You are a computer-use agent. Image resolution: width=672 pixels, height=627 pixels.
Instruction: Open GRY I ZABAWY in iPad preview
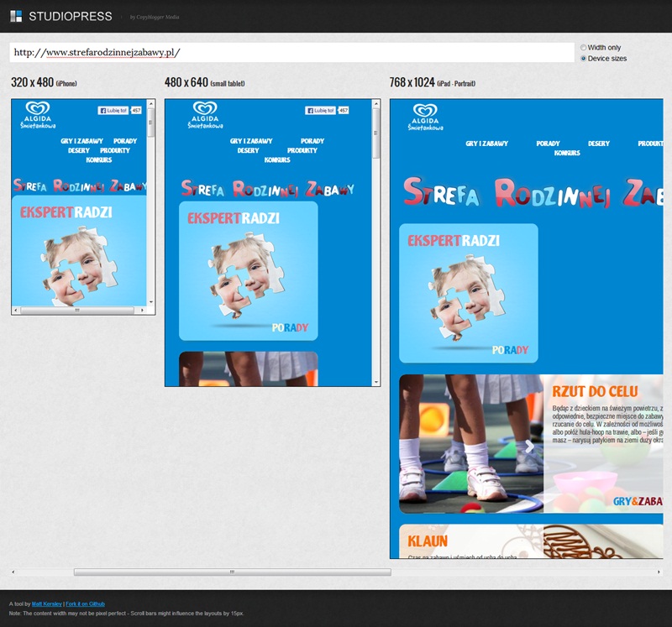coord(487,144)
